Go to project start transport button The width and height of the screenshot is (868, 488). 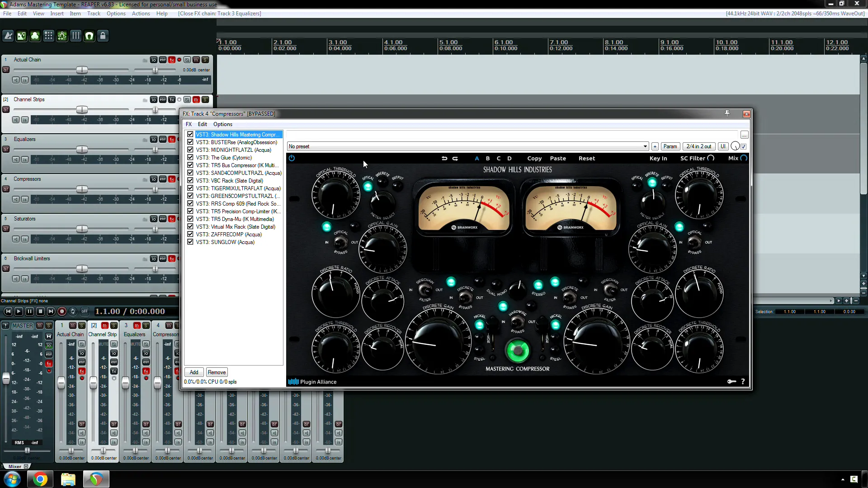8,311
